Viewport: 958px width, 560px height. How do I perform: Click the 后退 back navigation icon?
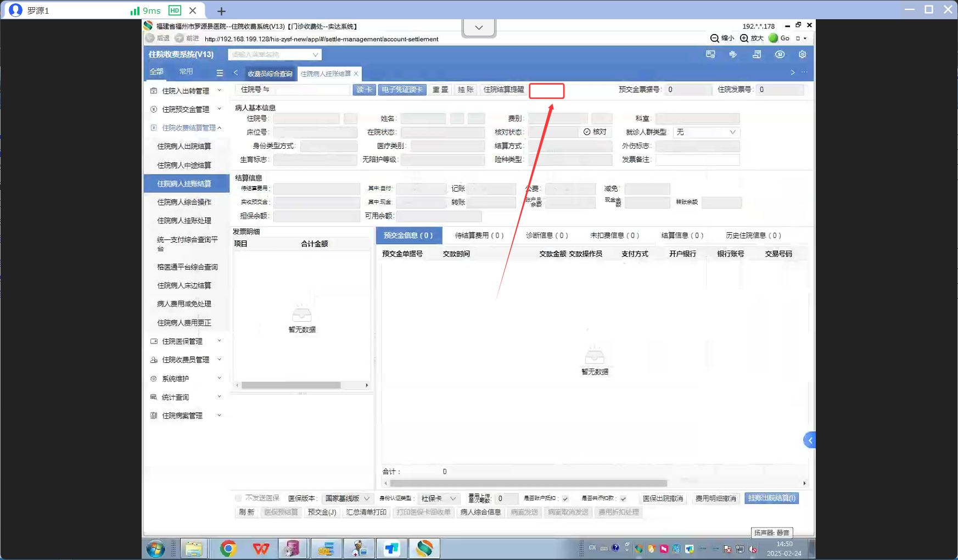pyautogui.click(x=150, y=38)
